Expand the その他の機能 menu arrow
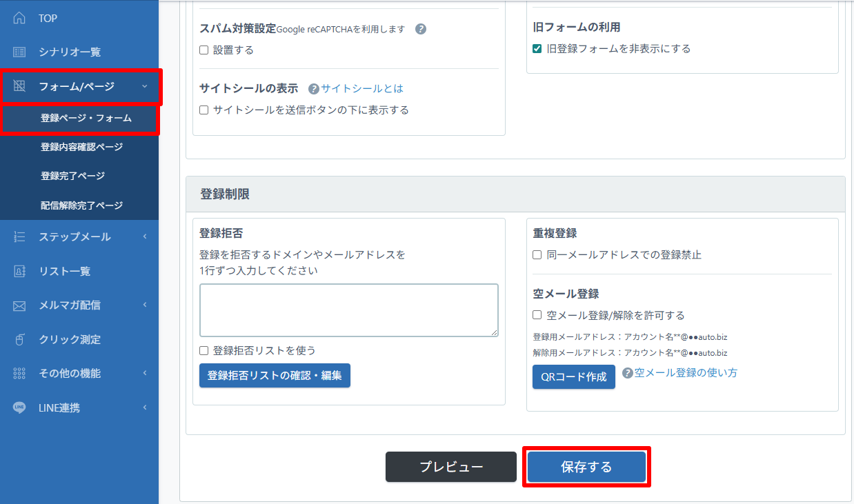The image size is (854, 504). click(x=145, y=374)
